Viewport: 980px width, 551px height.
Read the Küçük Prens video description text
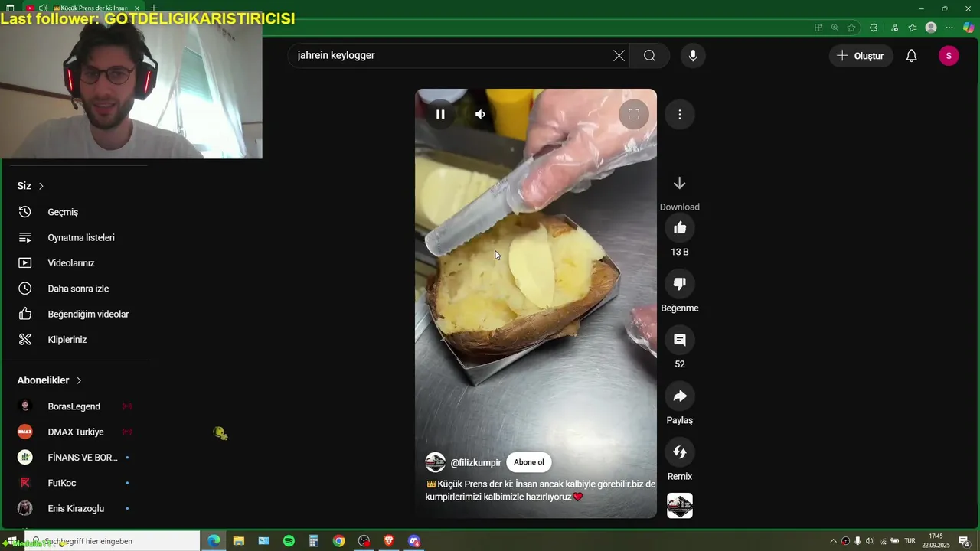pyautogui.click(x=541, y=490)
